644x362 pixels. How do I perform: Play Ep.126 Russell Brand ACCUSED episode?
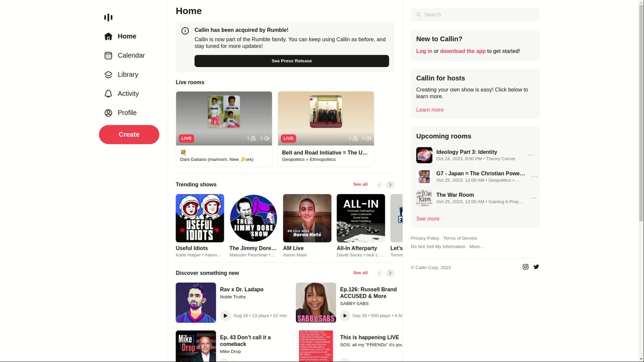pyautogui.click(x=345, y=316)
